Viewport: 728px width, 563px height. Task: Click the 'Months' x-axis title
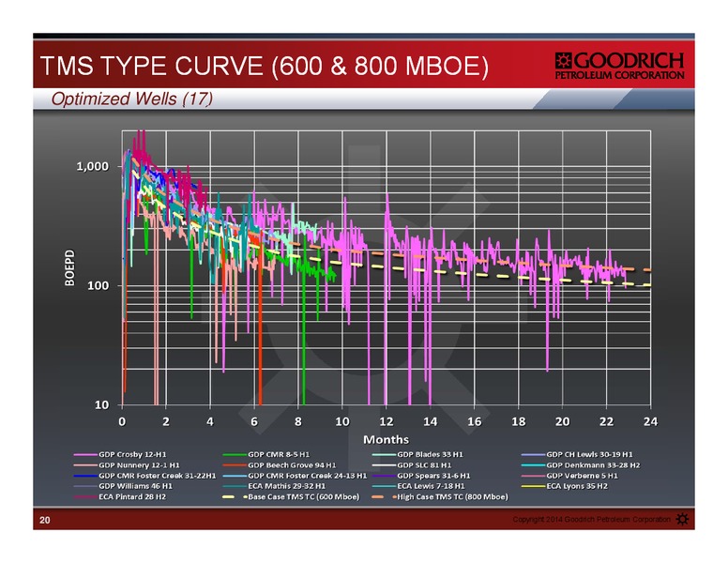pyautogui.click(x=386, y=439)
